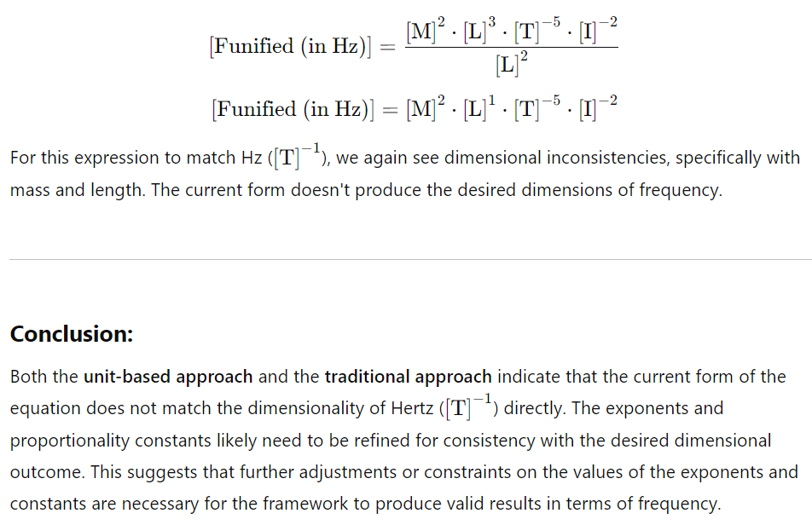Click the [M]² term in the fraction numerator
The height and width of the screenshot is (519, 812).
coord(426,30)
